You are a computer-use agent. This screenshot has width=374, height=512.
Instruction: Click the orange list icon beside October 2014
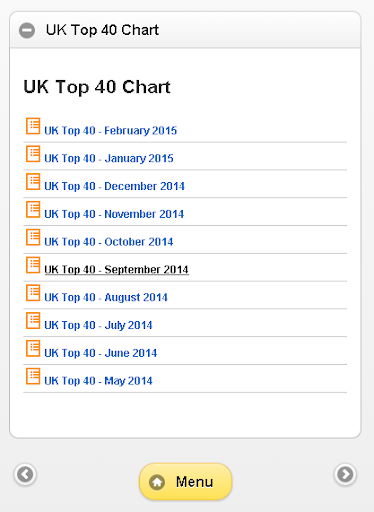[x=33, y=237]
